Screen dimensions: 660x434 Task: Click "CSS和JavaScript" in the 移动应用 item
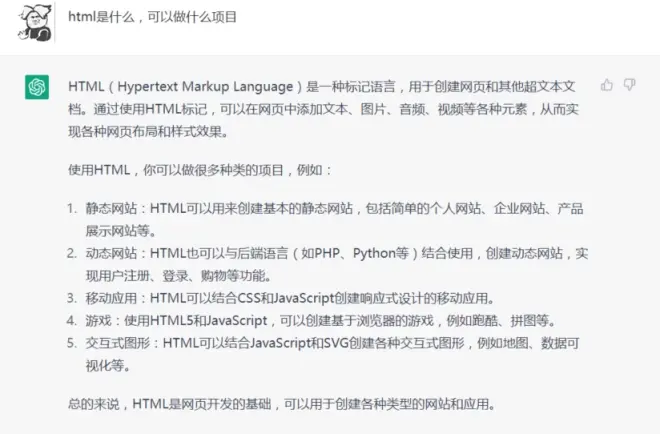click(x=286, y=298)
